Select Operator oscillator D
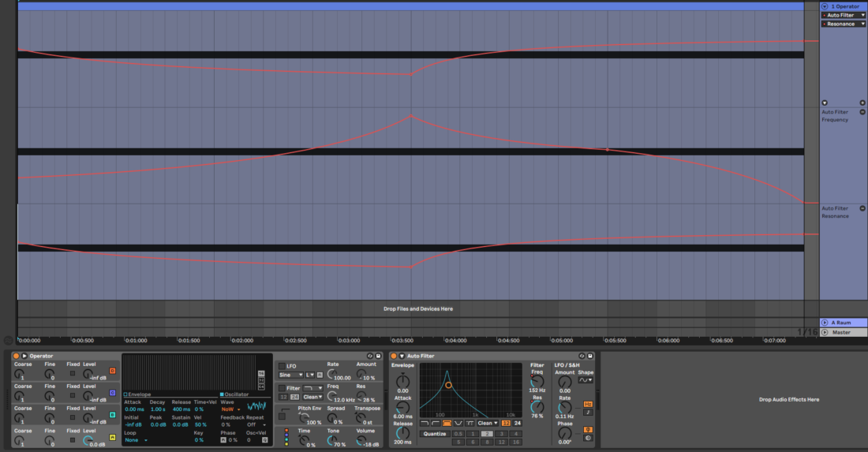 pyautogui.click(x=112, y=371)
